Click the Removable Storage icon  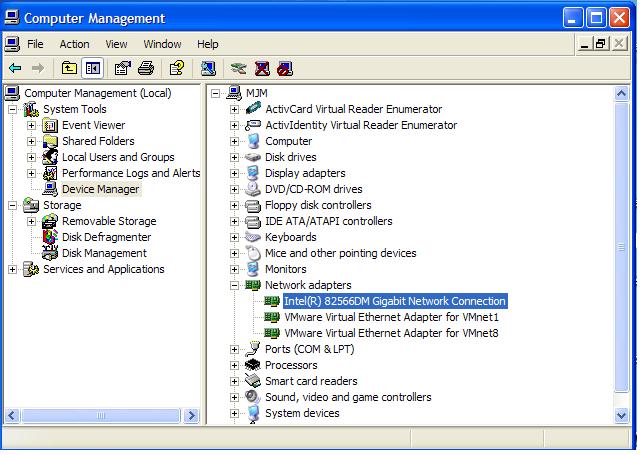[x=50, y=221]
